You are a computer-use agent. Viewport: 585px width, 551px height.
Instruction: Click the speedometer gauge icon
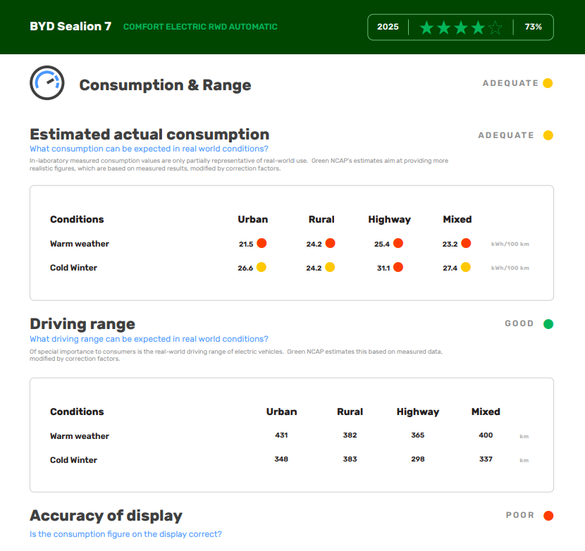tap(47, 83)
